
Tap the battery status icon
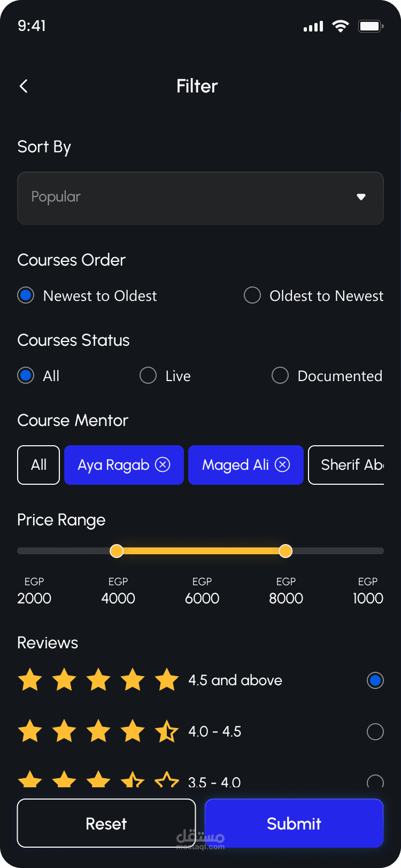click(x=371, y=26)
